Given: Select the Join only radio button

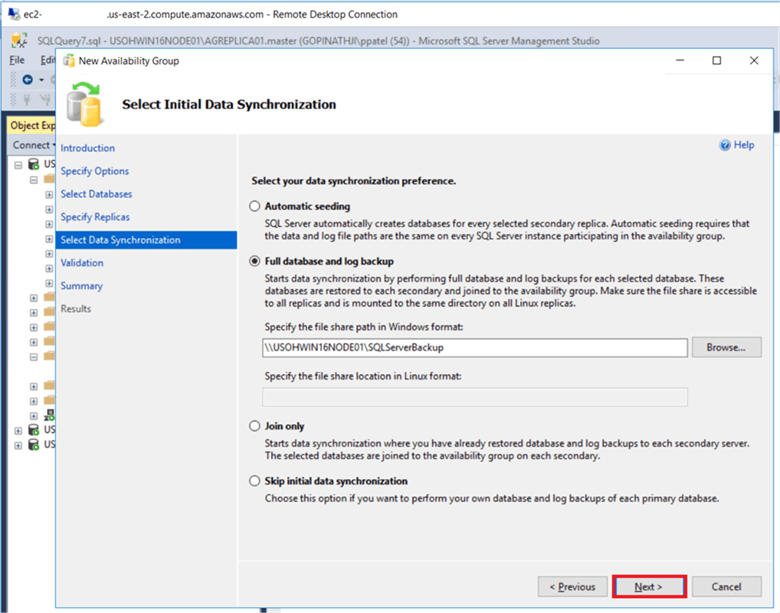Looking at the screenshot, I should coord(255,426).
